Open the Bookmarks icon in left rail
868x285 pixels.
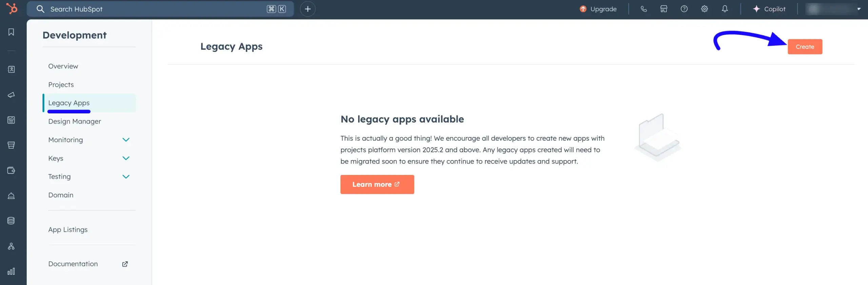pos(11,32)
